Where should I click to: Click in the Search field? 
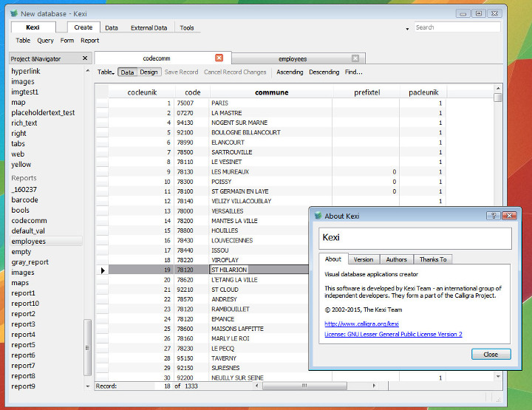click(x=456, y=27)
